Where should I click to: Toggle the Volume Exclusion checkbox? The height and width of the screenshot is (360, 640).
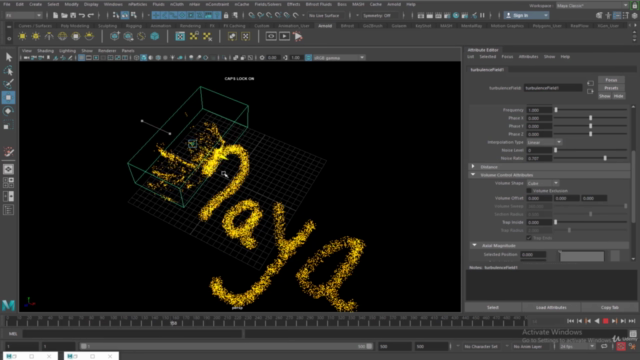coord(529,191)
